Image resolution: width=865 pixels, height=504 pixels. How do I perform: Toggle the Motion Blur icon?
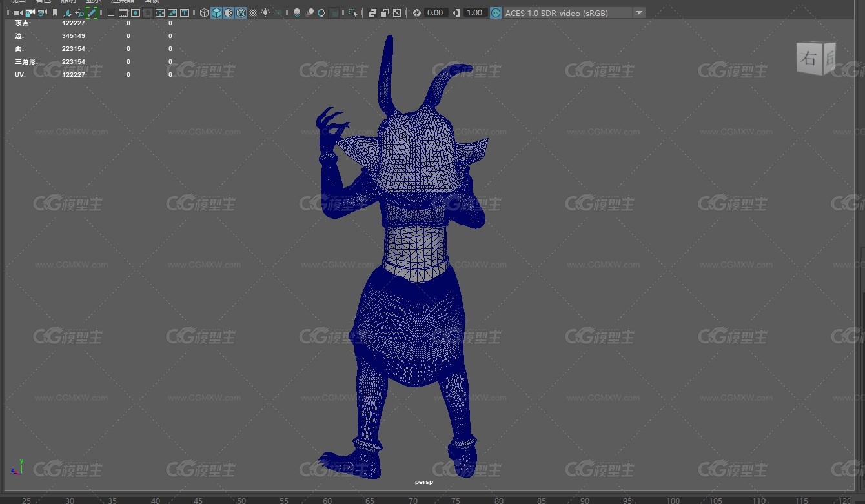(309, 13)
